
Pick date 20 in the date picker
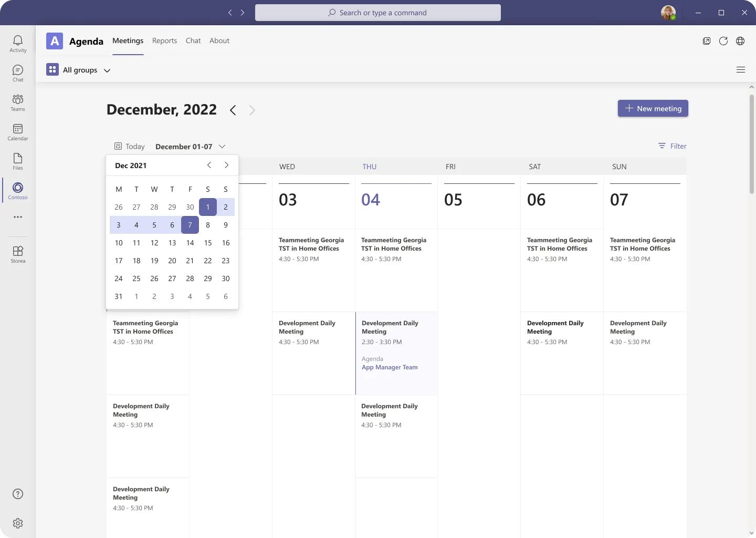[x=172, y=261]
